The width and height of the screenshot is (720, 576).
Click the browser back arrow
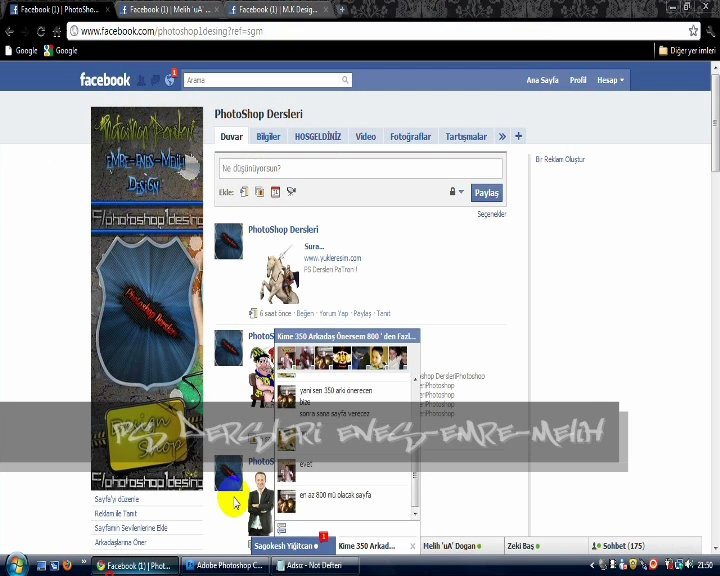(10, 31)
